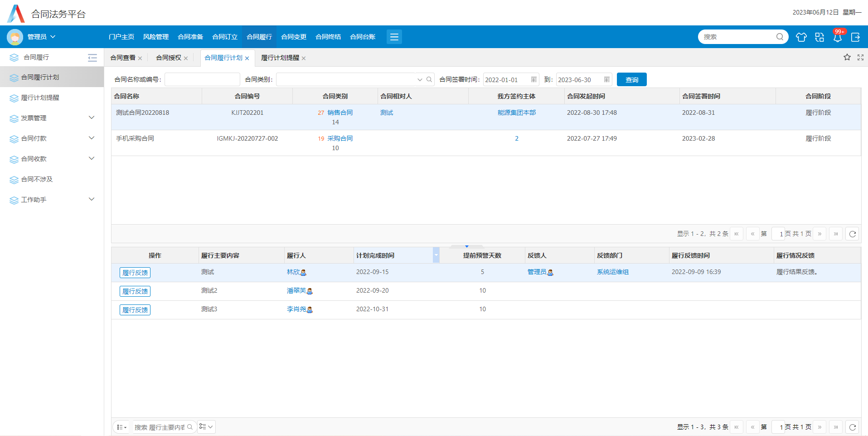Close the 合同查看 tab
This screenshot has height=436, width=868.
[x=140, y=58]
